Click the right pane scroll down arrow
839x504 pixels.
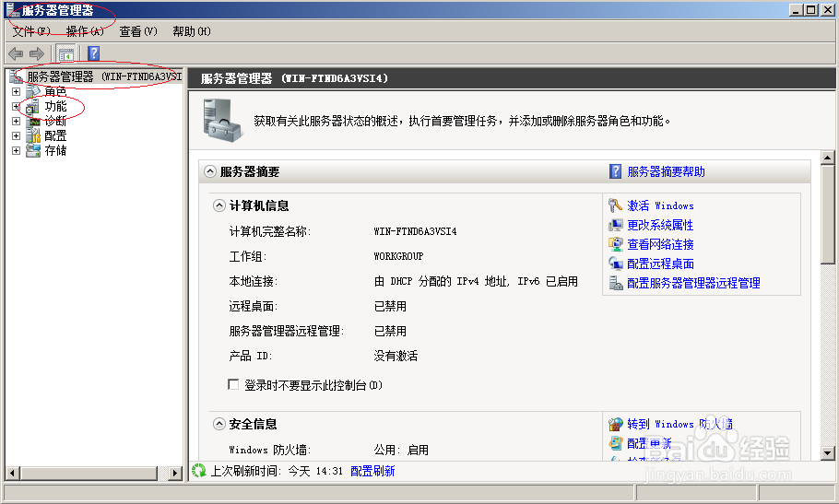coord(827,453)
